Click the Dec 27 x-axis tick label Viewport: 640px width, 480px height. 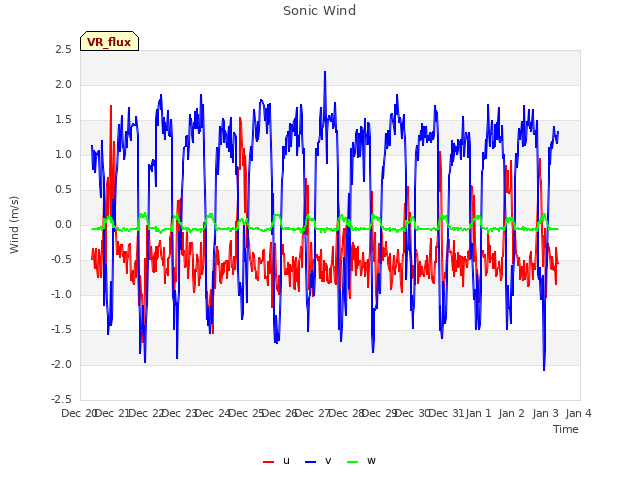point(313,413)
